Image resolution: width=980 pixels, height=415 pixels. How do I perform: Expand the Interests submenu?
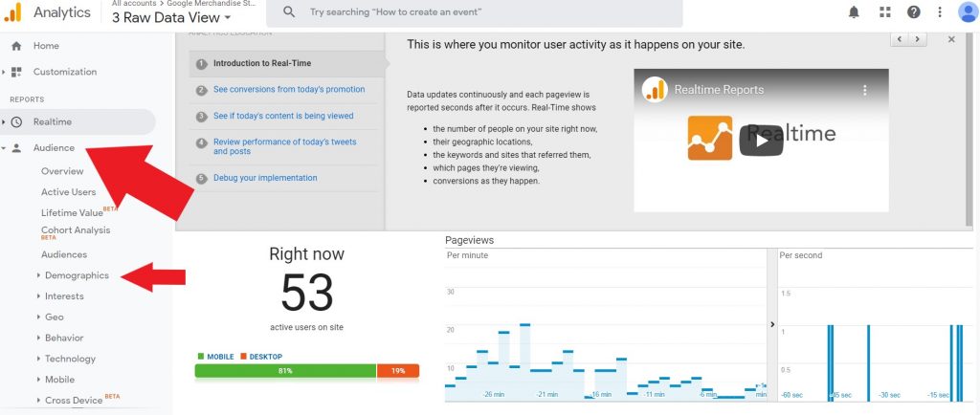tap(38, 295)
